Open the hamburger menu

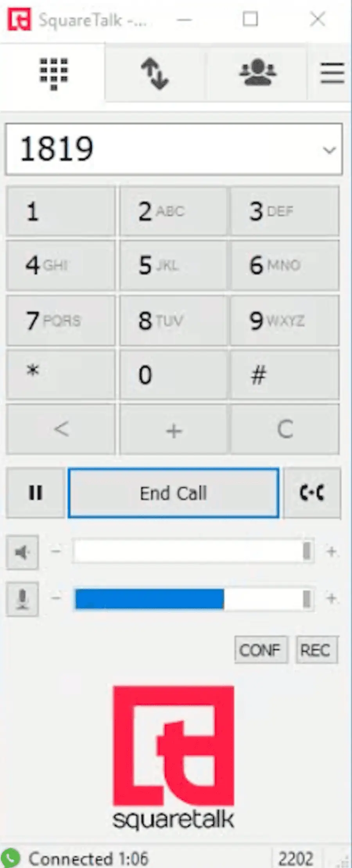click(332, 73)
